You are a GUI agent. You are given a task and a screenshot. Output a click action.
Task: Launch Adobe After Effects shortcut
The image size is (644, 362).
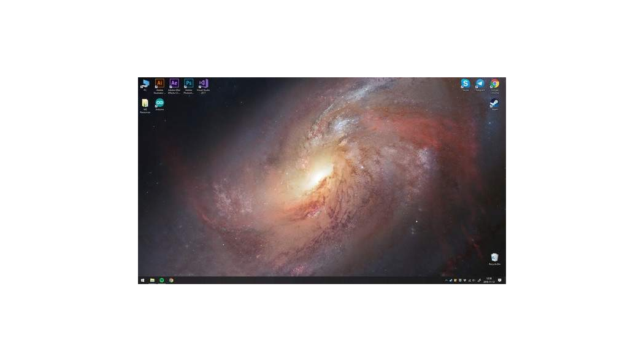pos(174,87)
